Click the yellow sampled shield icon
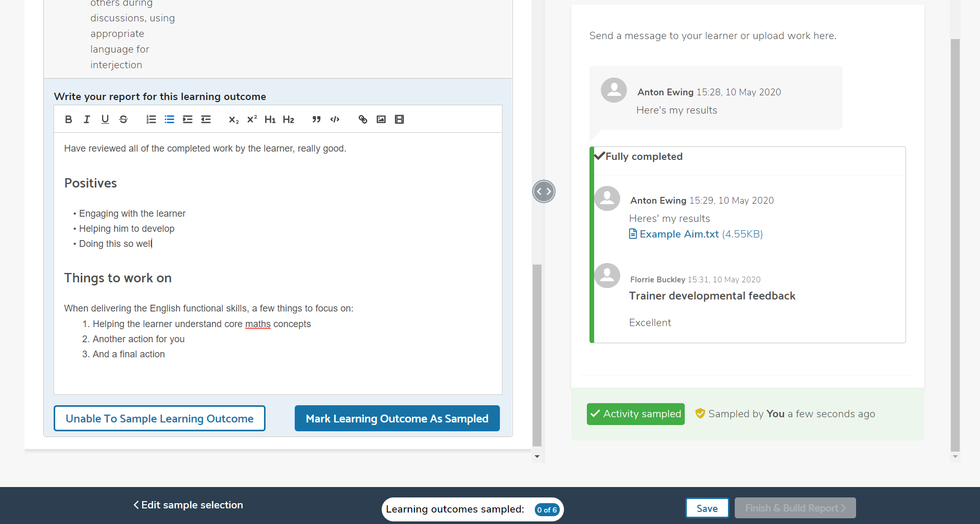The width and height of the screenshot is (980, 524). tap(700, 414)
